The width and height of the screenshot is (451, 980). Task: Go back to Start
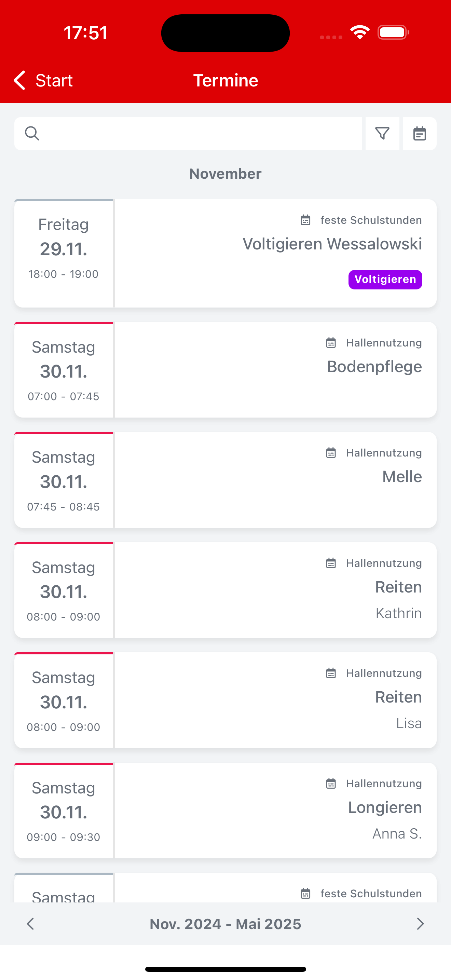pos(43,80)
